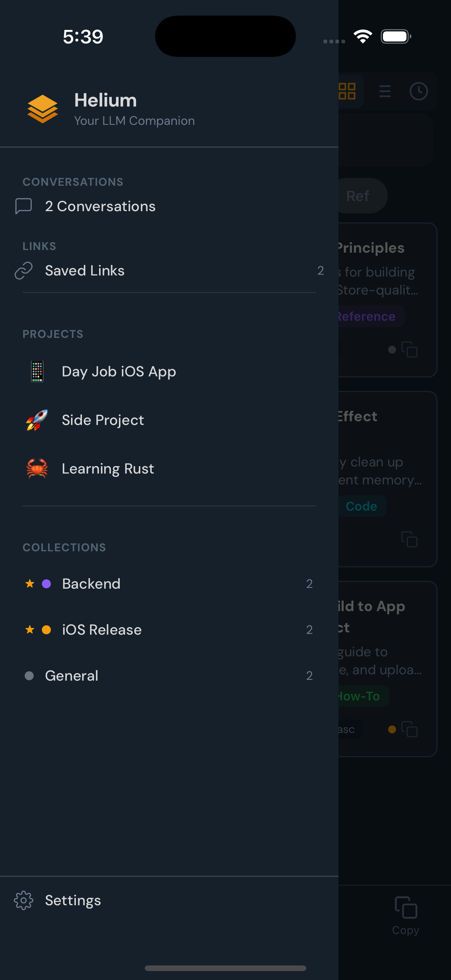Open the General collection row
The height and width of the screenshot is (980, 451).
pos(71,675)
